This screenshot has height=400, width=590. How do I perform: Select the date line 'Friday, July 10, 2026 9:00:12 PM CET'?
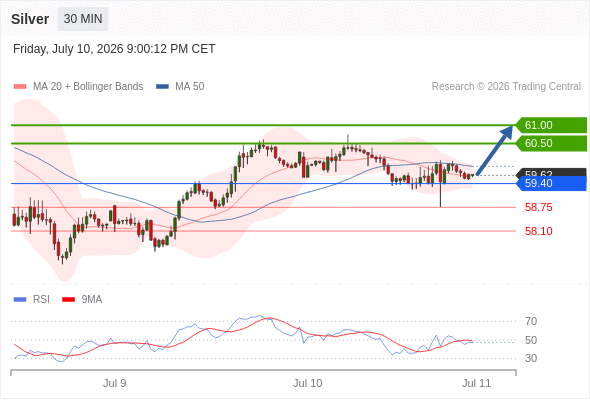point(114,49)
